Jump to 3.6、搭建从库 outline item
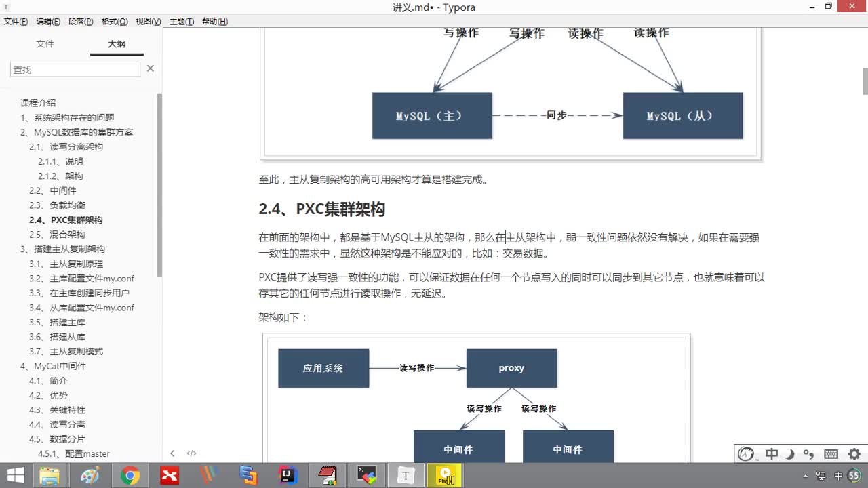Image resolution: width=868 pixels, height=488 pixels. click(57, 337)
